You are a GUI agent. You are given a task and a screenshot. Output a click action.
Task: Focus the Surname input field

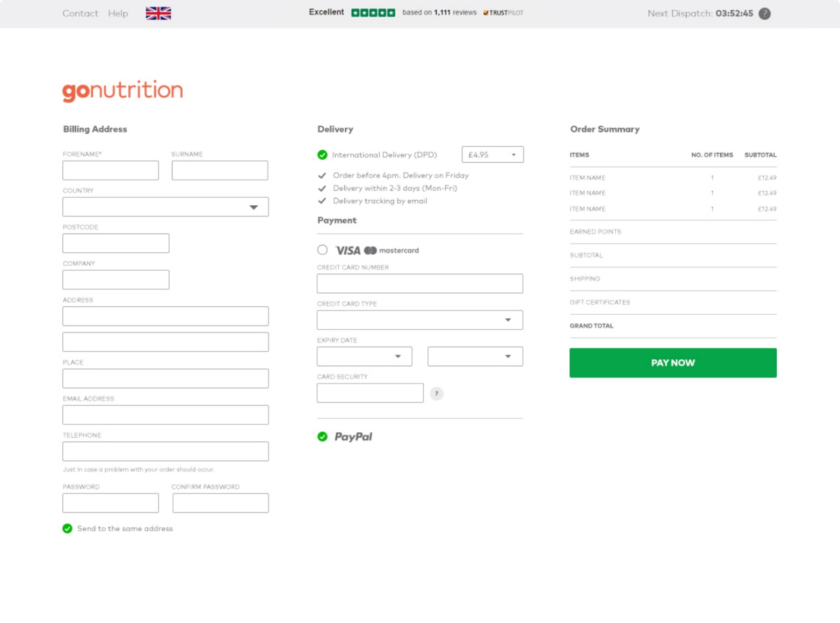(x=220, y=170)
